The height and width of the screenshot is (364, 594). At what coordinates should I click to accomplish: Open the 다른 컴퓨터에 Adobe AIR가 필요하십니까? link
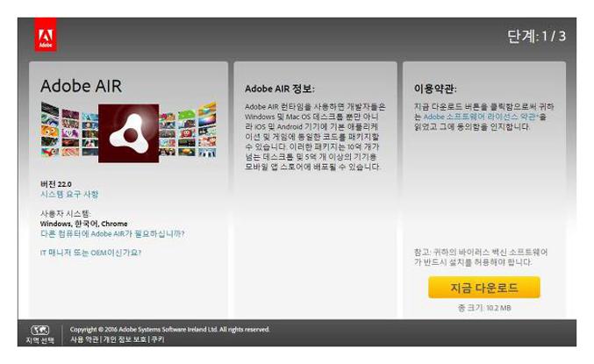click(112, 233)
